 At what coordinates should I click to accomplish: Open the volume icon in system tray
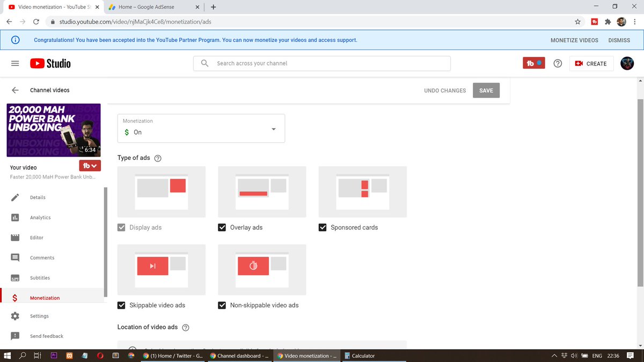(574, 356)
